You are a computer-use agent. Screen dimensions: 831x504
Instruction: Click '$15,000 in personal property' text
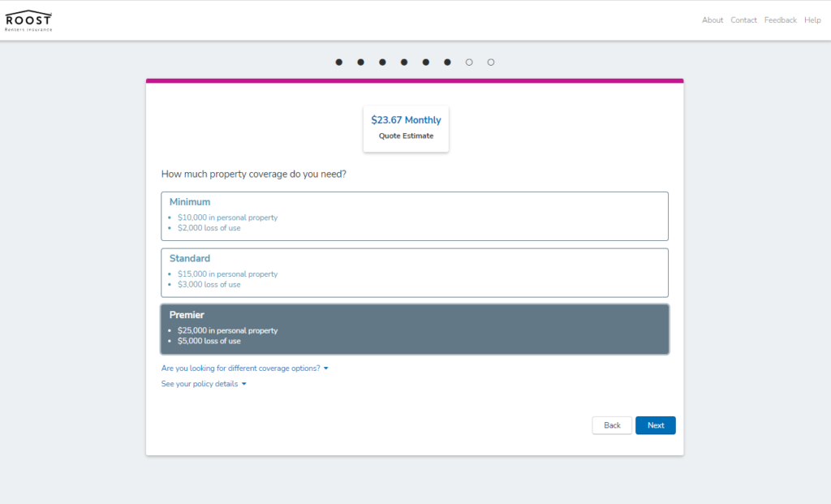pyautogui.click(x=227, y=274)
